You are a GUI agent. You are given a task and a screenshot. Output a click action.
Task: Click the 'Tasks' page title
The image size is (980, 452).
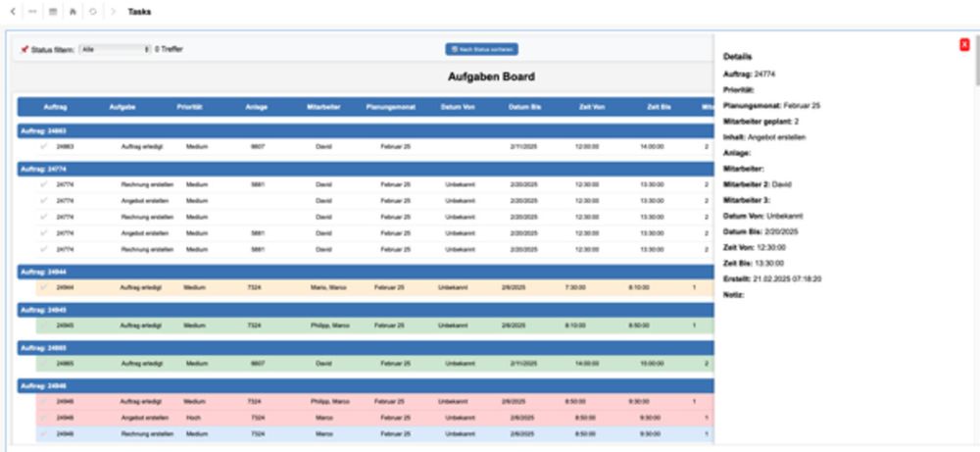(x=139, y=11)
